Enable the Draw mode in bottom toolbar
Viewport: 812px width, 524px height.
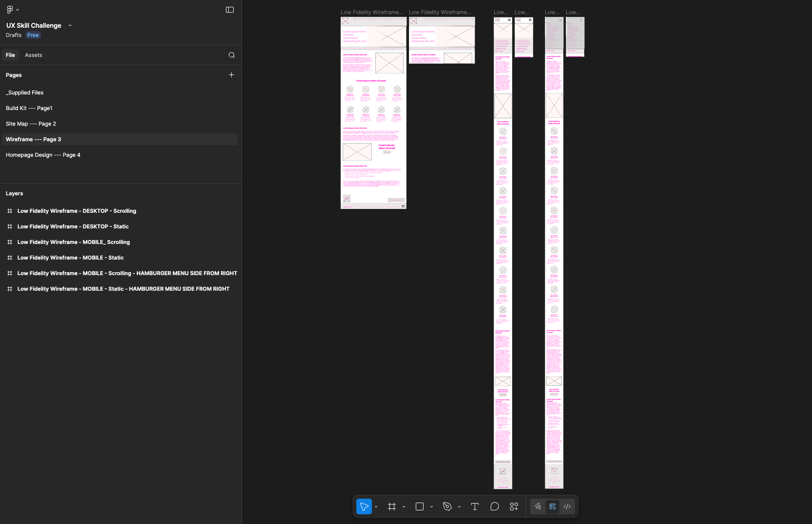tap(537, 506)
